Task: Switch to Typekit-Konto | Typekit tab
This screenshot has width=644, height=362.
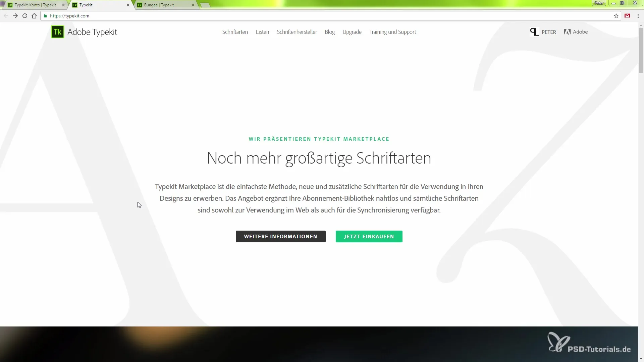Action: tap(35, 5)
